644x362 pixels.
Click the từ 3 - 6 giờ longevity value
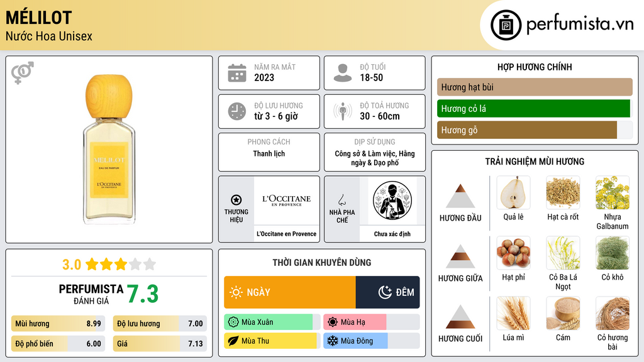click(276, 116)
